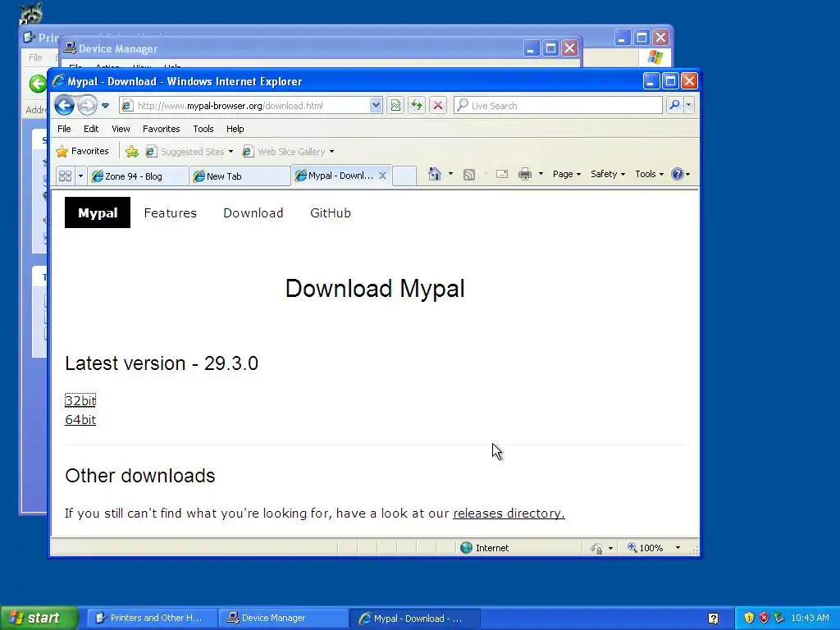
Task: Switch to the Zone 94 - Blog tab
Action: pyautogui.click(x=138, y=176)
